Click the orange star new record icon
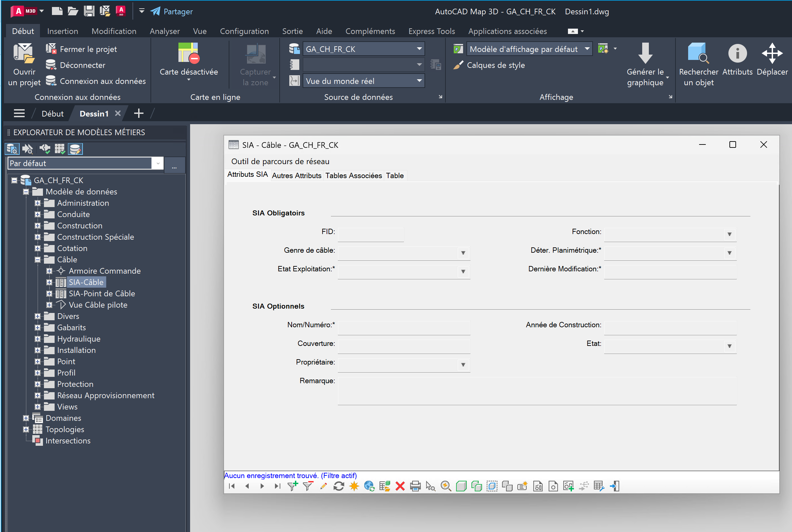The width and height of the screenshot is (792, 532). pos(354,486)
